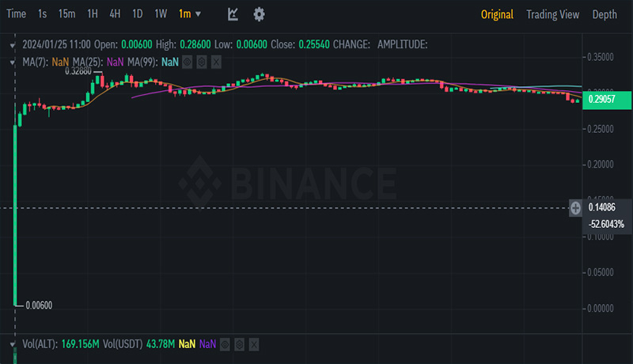Click the 2024/01/25 11:00 timestamp
The height and width of the screenshot is (364, 633).
[56, 44]
